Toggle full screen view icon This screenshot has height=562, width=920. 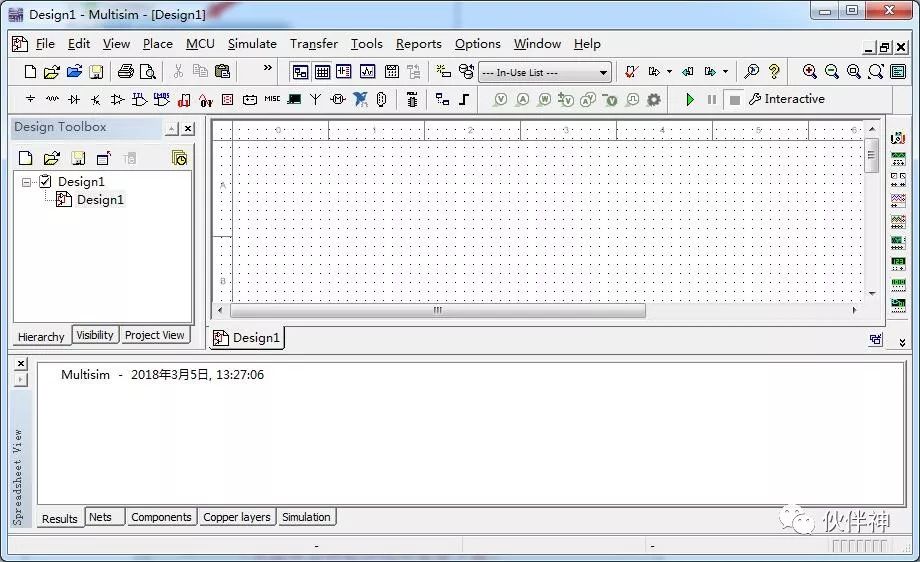[x=898, y=72]
